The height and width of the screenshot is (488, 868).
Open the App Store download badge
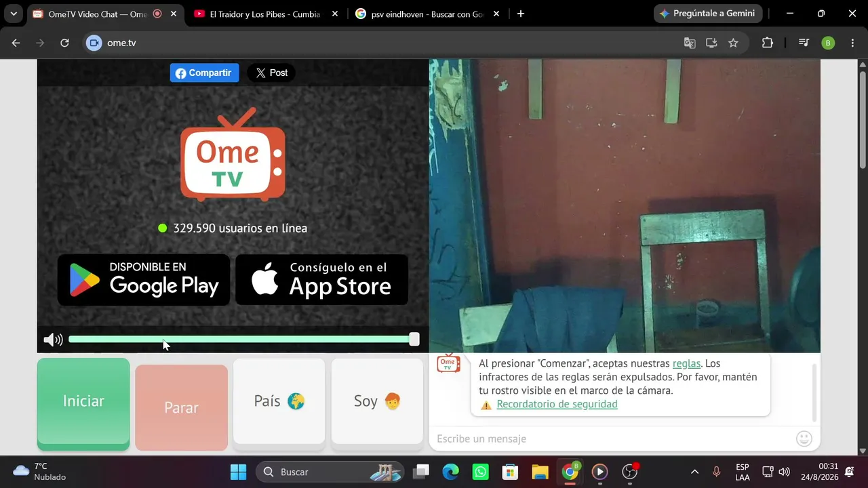322,280
